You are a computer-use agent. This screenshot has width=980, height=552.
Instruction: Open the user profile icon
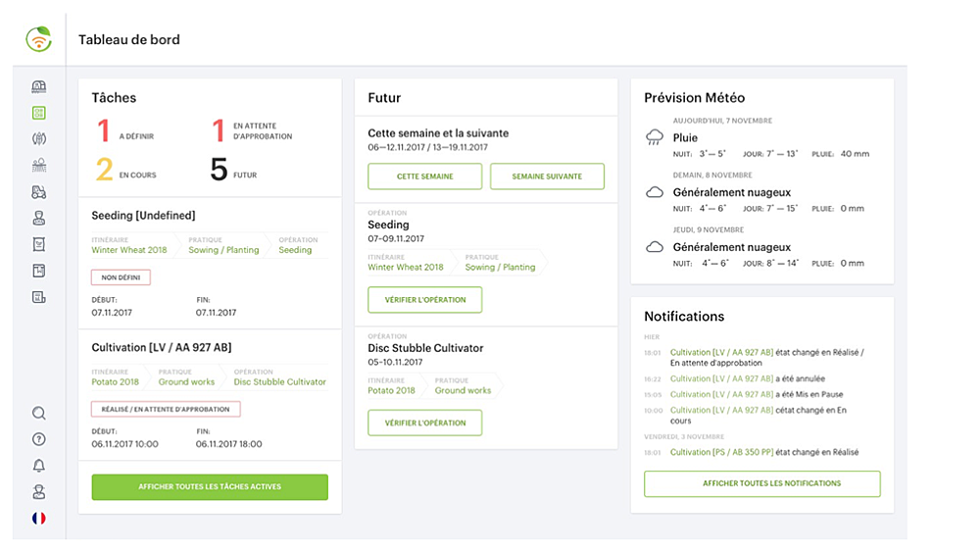tap(39, 492)
